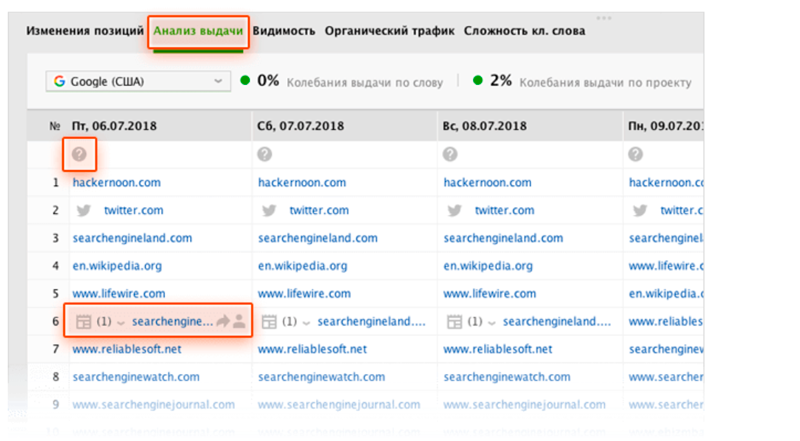Open searchenginewatch.com link in Sunday column

click(x=507, y=377)
